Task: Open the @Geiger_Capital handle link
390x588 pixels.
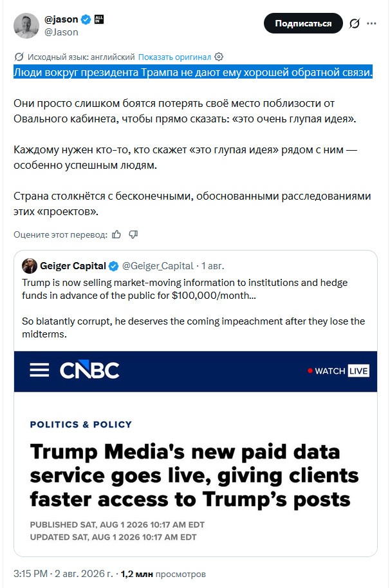Action: [x=158, y=266]
